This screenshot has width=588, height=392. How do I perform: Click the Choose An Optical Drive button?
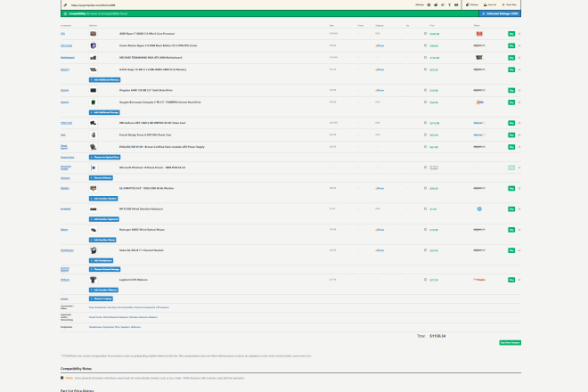(104, 157)
